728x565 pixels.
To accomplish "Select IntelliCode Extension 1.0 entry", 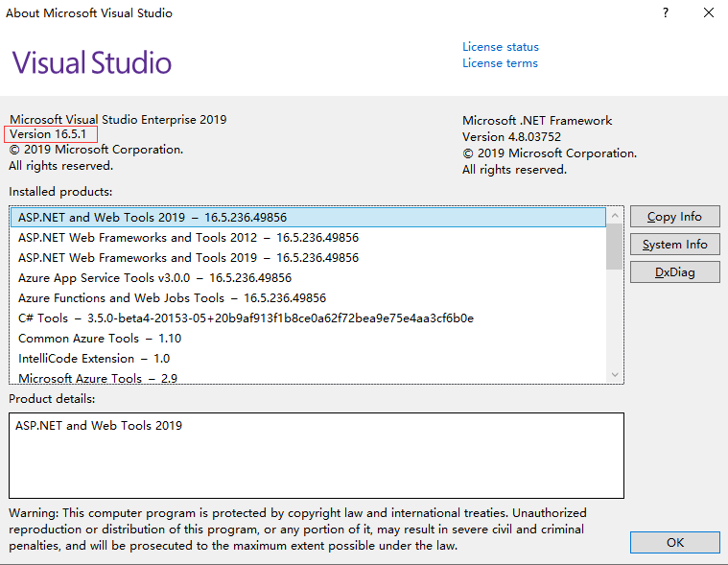I will [308, 359].
